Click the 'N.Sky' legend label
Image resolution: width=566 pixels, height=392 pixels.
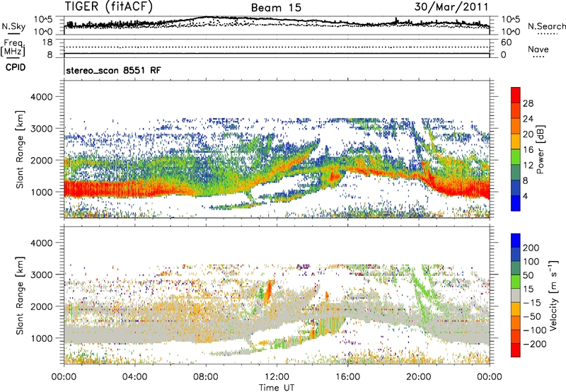point(13,26)
